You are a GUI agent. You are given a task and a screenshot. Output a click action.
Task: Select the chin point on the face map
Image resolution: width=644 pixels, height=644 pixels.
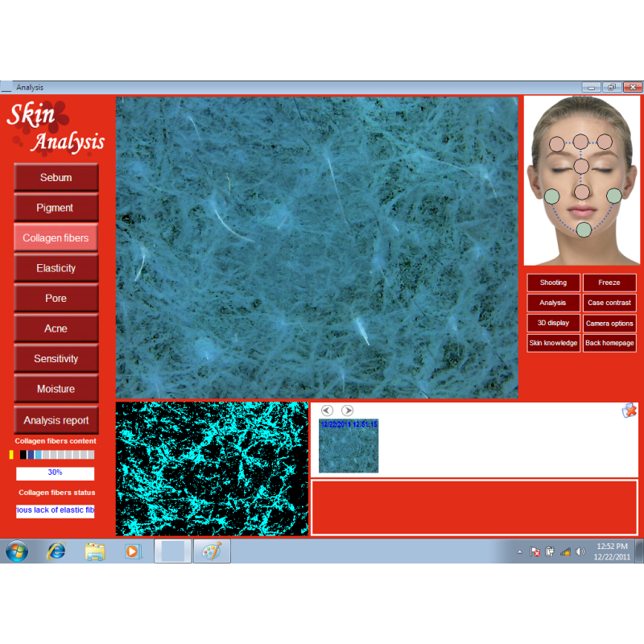(x=584, y=229)
